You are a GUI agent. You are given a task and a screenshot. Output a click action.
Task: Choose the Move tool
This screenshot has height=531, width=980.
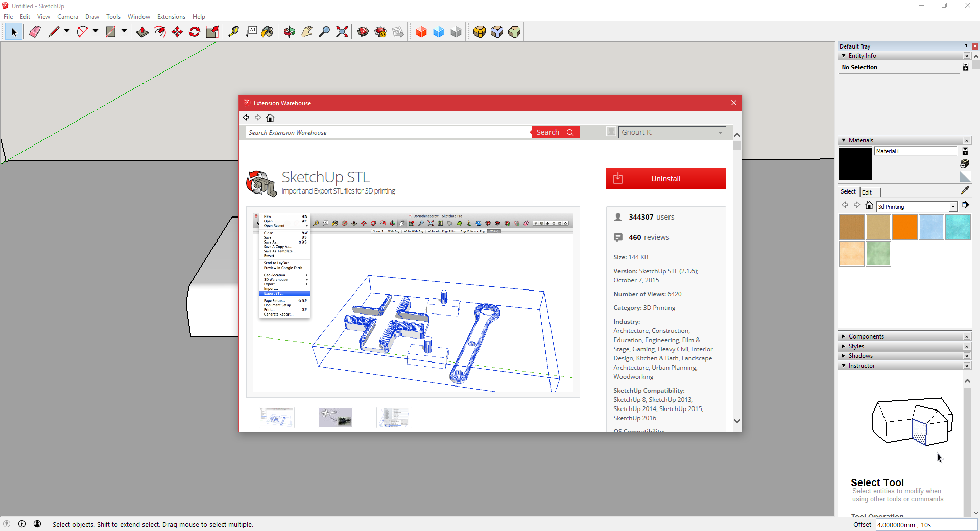[x=177, y=32]
